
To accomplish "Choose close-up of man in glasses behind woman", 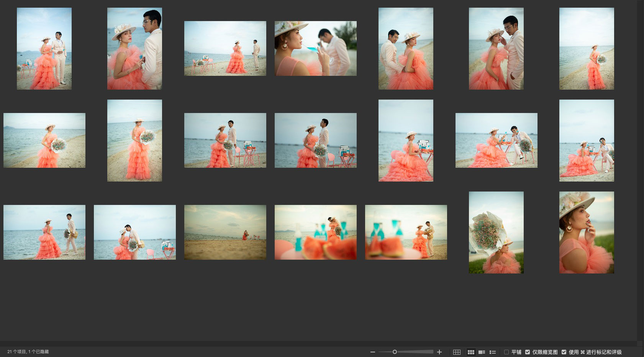I will click(134, 48).
